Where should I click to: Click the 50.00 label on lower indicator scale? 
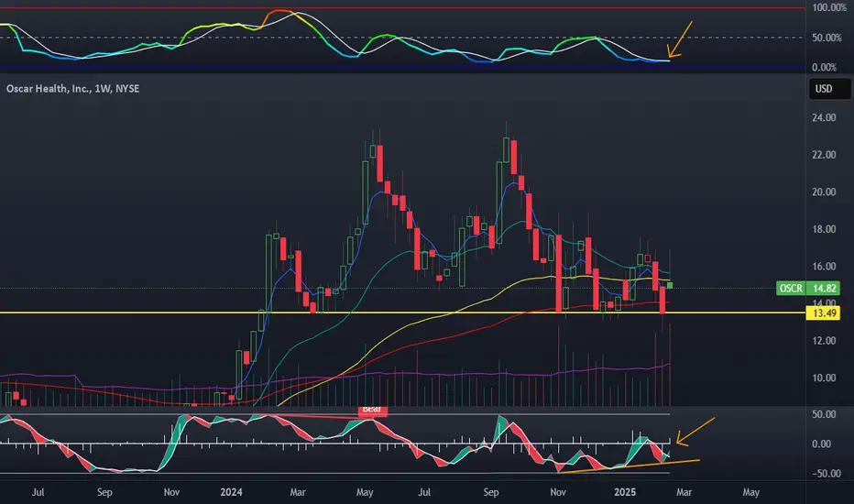point(824,414)
